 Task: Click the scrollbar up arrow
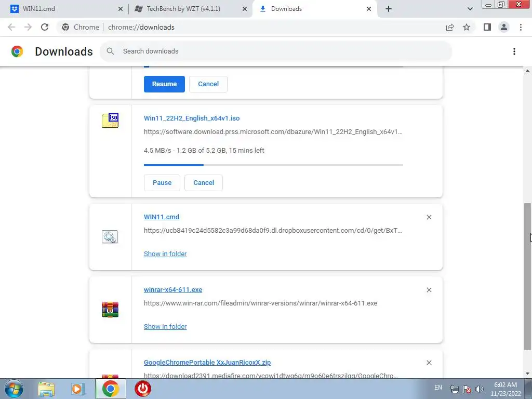[527, 71]
